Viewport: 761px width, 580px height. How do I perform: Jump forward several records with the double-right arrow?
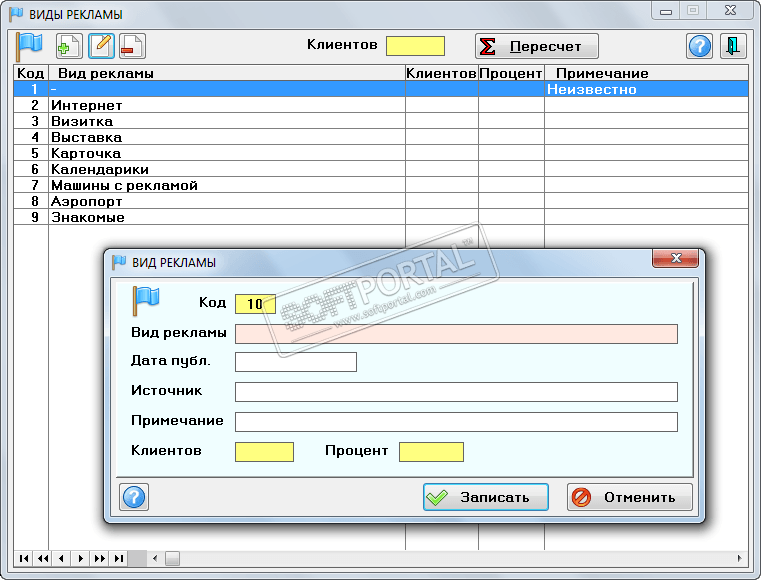click(99, 559)
